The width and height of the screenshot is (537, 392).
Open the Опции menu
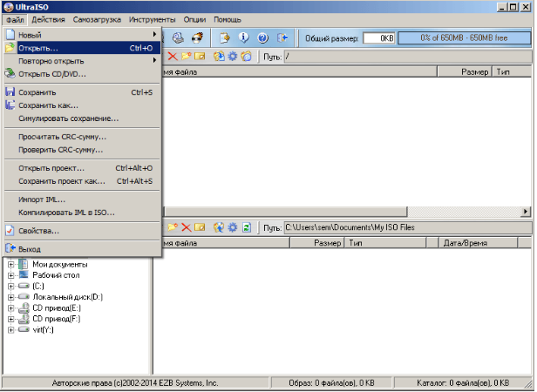(194, 19)
